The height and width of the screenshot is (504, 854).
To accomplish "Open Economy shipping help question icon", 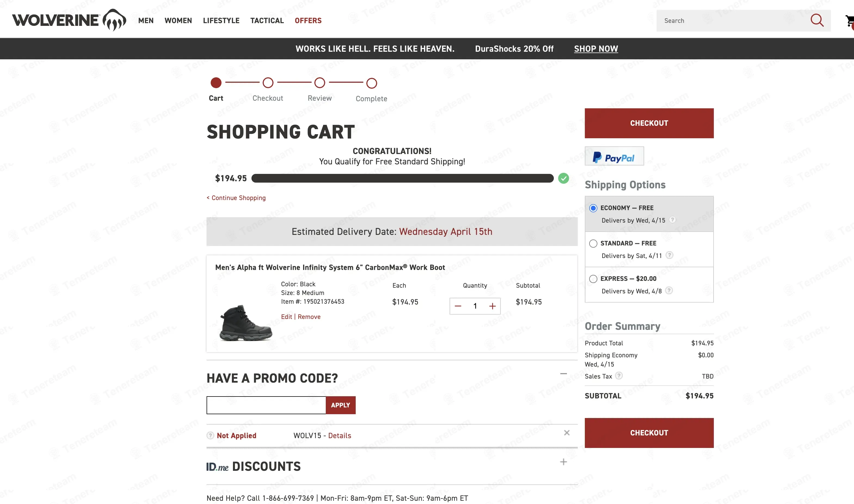I will click(672, 220).
